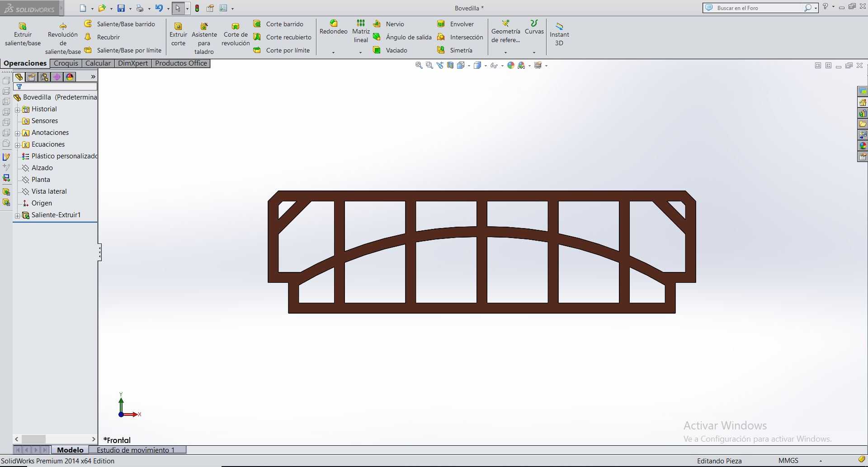Select the Vaciado shell tool
Image resolution: width=868 pixels, height=467 pixels.
point(390,50)
